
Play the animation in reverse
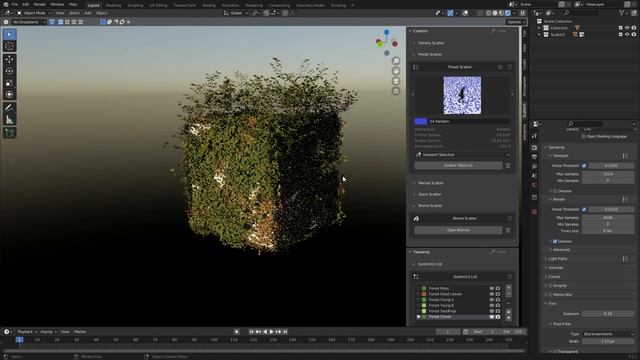265,332
